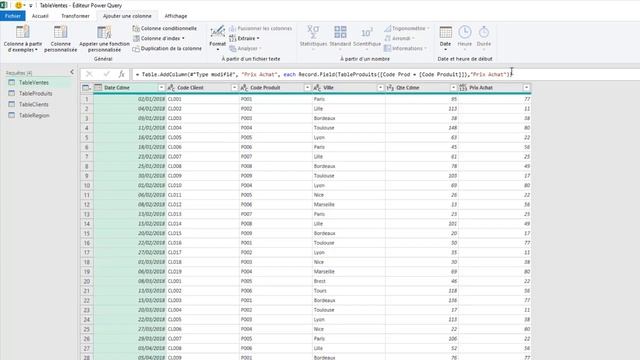Switch to the Transformer tab
640x360 pixels.
click(x=75, y=16)
